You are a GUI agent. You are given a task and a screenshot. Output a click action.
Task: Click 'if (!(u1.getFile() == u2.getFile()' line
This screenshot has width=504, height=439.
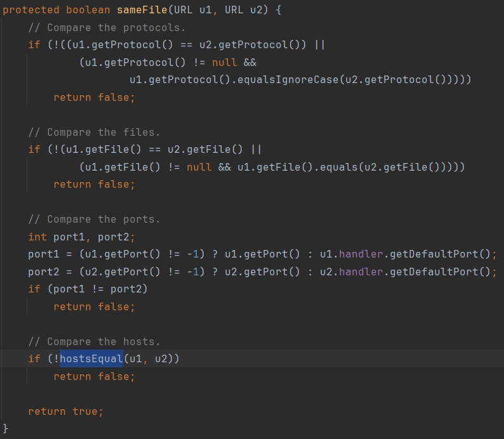145,150
